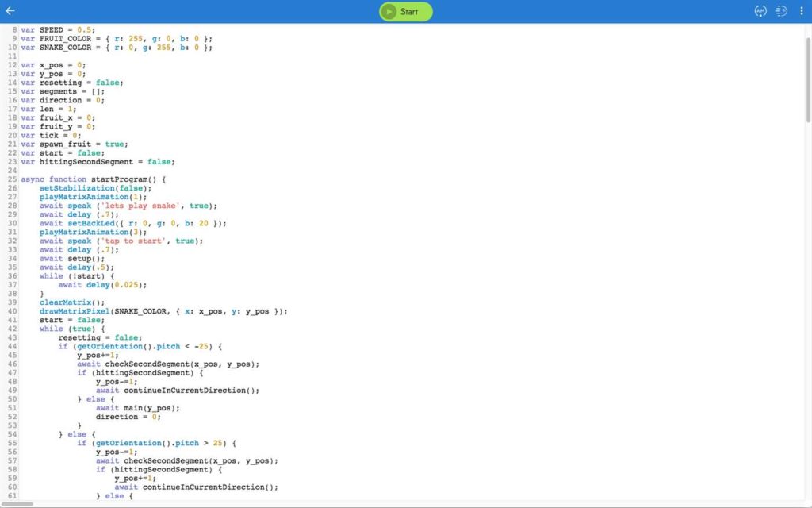Click the FRUIT_COLOR variable declaration line
The height and width of the screenshot is (508, 812).
(x=117, y=39)
